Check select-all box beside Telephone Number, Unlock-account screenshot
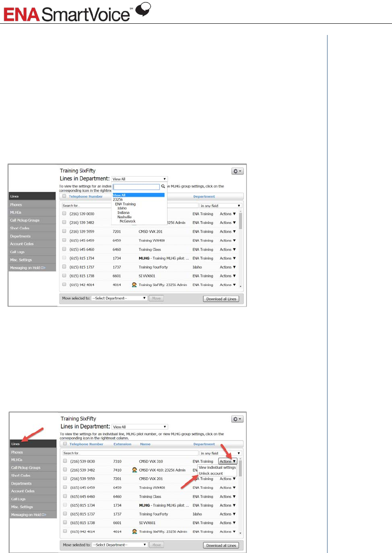Screen dimensions: 392x553 coord(65,444)
